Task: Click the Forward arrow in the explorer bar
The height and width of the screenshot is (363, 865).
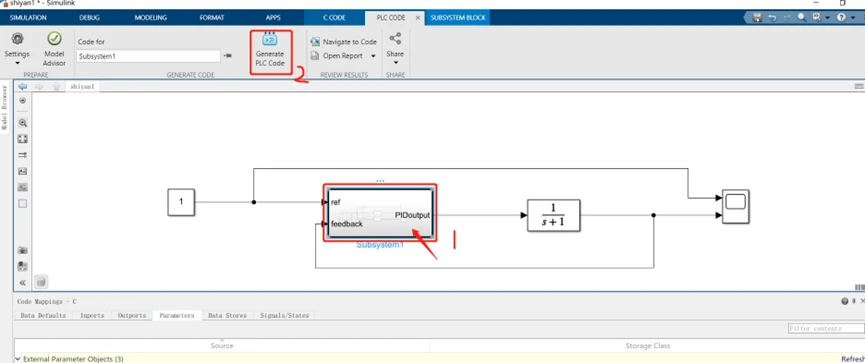Action: [x=39, y=87]
